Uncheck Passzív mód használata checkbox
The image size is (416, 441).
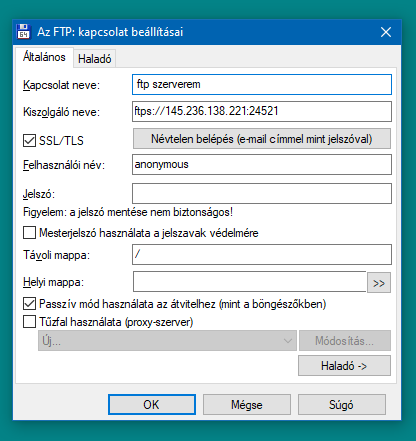(29, 304)
